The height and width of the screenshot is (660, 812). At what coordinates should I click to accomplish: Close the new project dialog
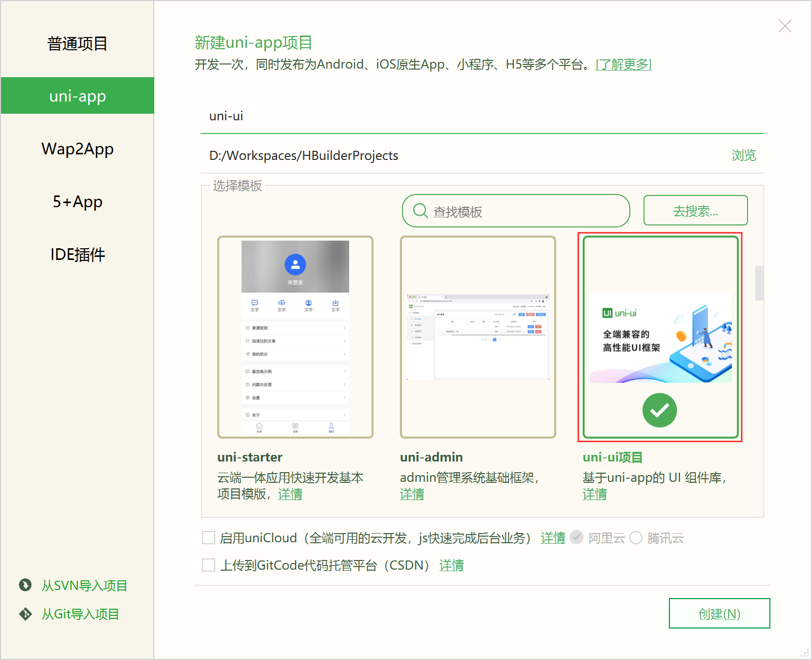[785, 26]
